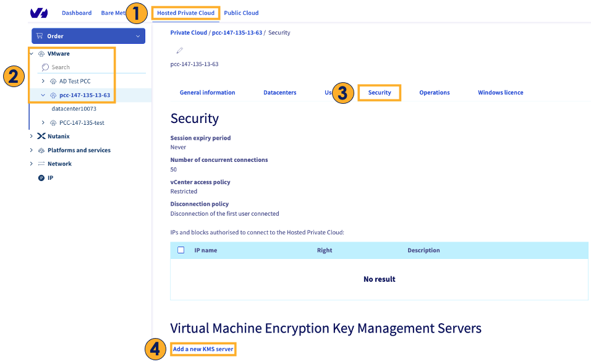
Task: Tick the select-all checkbox in IP table header
Action: pyautogui.click(x=181, y=250)
